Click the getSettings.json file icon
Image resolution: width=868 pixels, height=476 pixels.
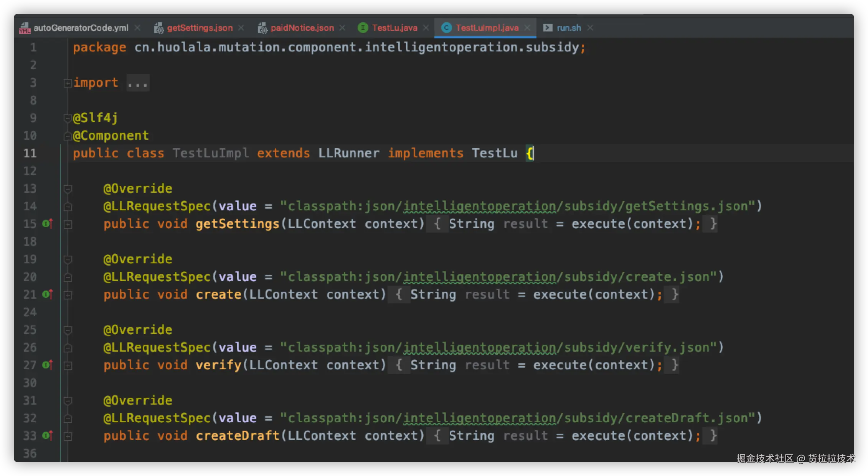click(159, 28)
